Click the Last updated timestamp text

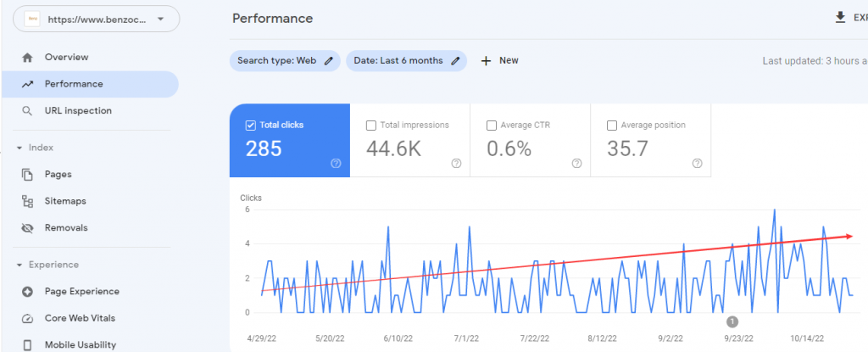tap(815, 61)
